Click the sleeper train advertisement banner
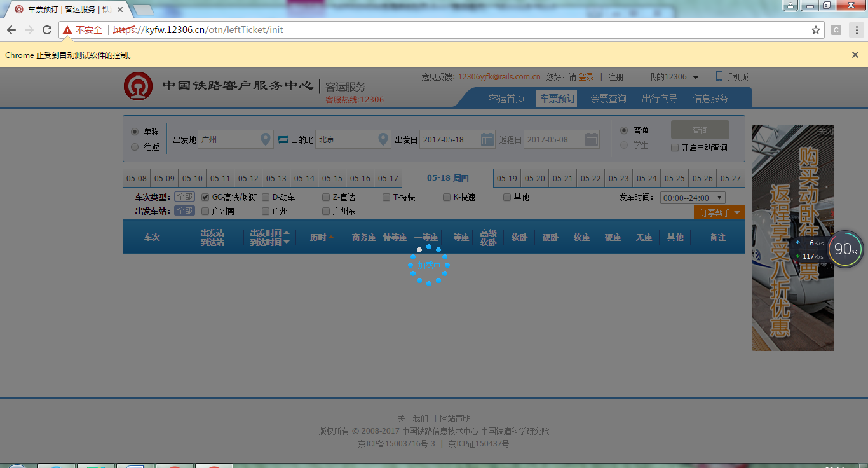868x468 pixels. tap(792, 238)
